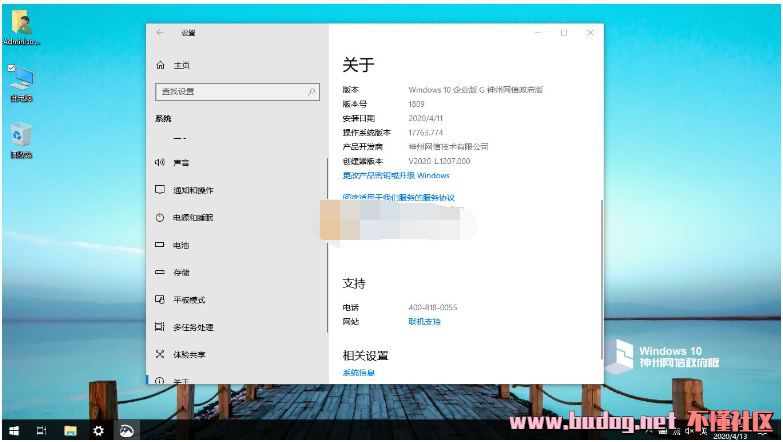
Task: Select the 通知和操作 notifications icon
Action: pyautogui.click(x=160, y=190)
